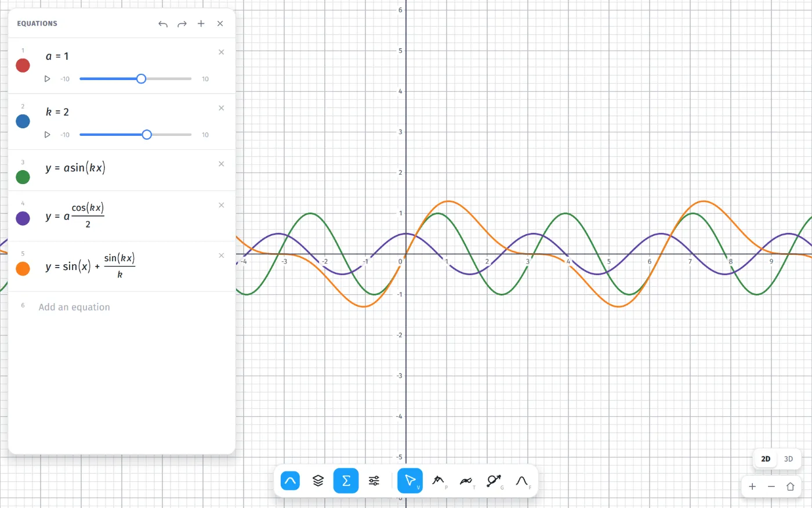Select the y = sin(x) + sin(kx)/k expression

tap(90, 266)
